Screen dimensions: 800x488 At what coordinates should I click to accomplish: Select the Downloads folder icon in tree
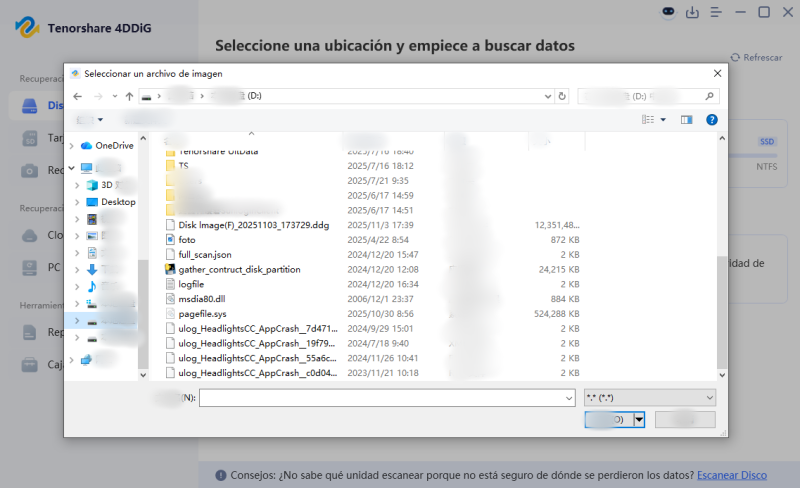pyautogui.click(x=92, y=270)
